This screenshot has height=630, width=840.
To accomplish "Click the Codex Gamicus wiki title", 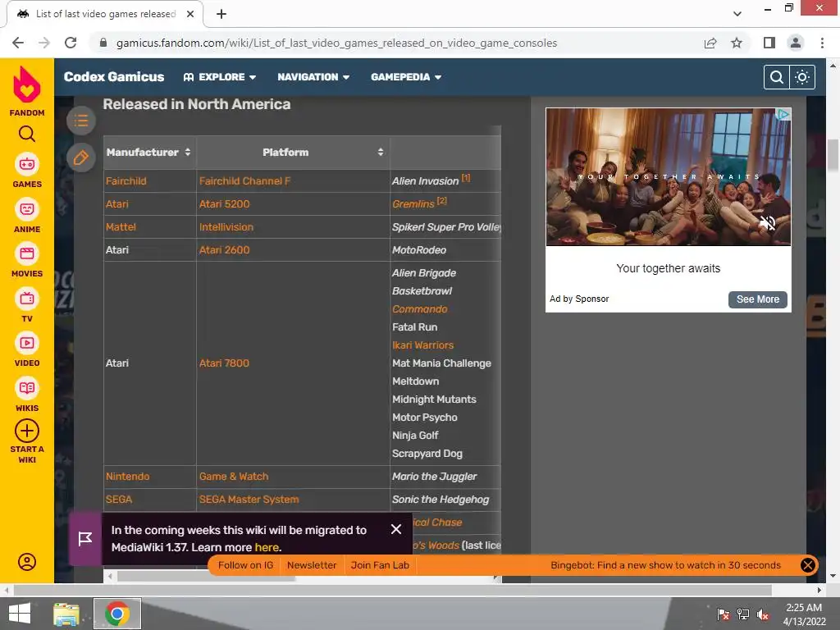I will click(114, 76).
